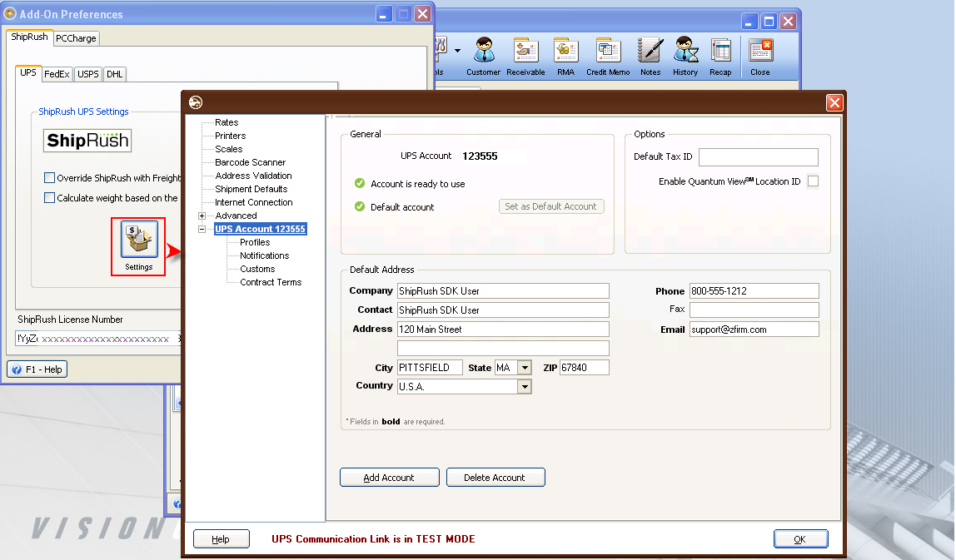Switch to the PCCharge tab
The height and width of the screenshot is (560, 956).
point(77,38)
